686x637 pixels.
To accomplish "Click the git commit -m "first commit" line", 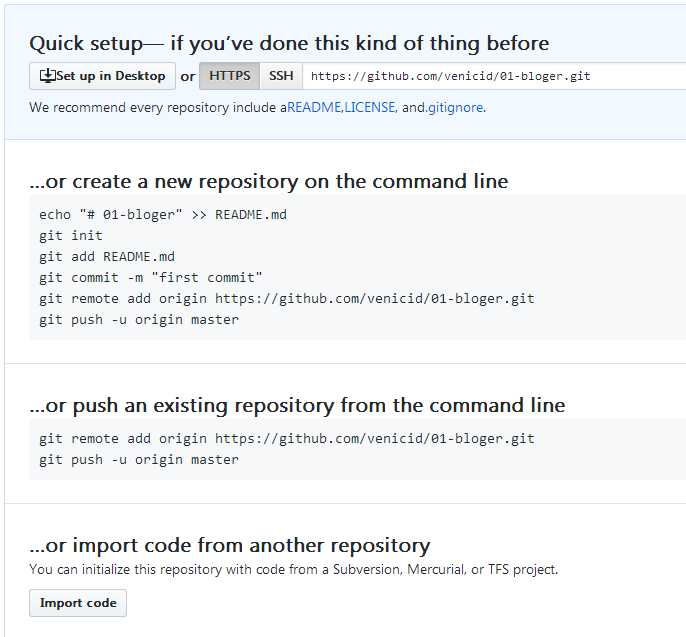I will (150, 278).
